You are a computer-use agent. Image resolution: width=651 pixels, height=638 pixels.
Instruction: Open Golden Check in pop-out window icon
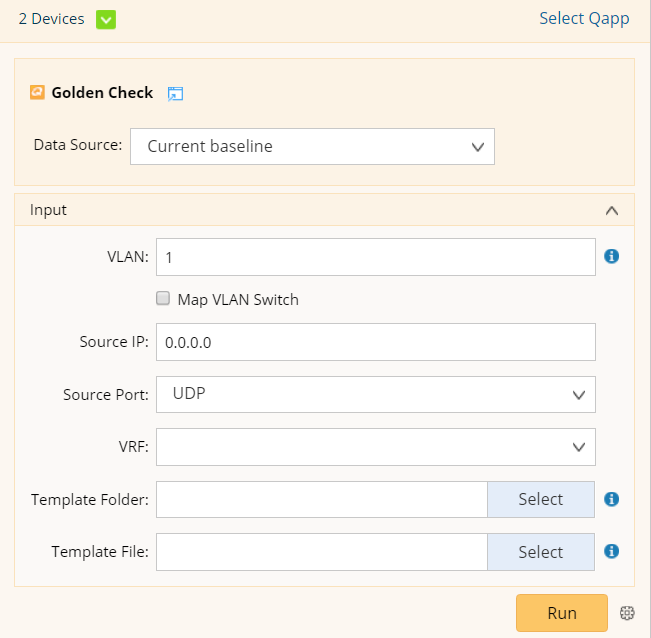(175, 94)
